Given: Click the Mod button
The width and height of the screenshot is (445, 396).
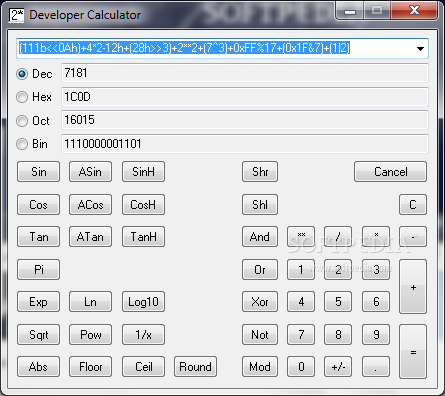Looking at the screenshot, I should (x=260, y=367).
